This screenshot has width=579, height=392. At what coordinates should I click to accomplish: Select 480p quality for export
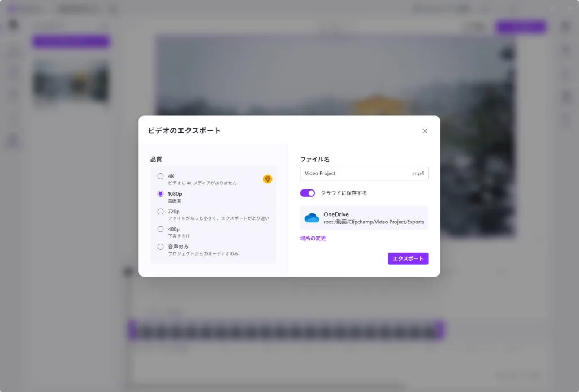[160, 229]
